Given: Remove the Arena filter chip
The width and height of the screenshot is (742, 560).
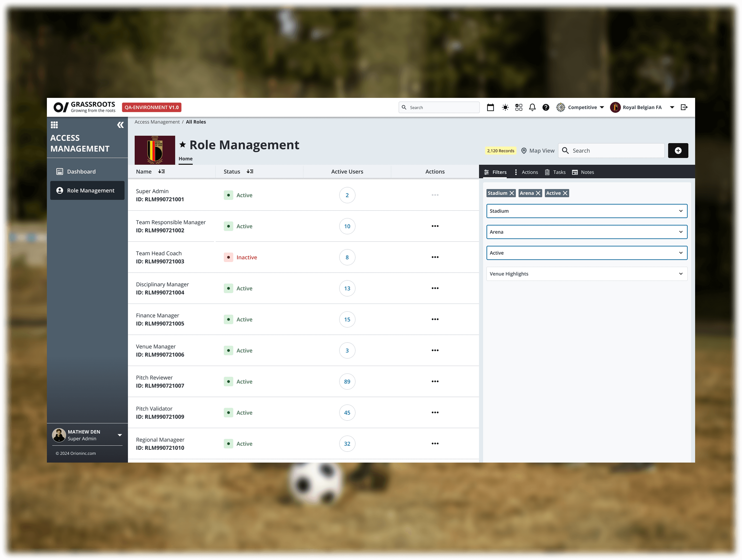Looking at the screenshot, I should pyautogui.click(x=538, y=193).
